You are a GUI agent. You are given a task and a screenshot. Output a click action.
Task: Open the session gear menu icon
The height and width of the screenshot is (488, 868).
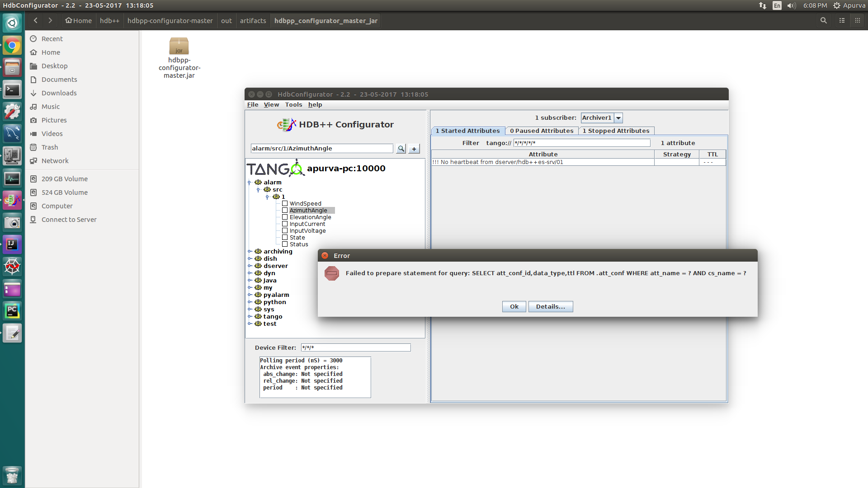point(837,5)
